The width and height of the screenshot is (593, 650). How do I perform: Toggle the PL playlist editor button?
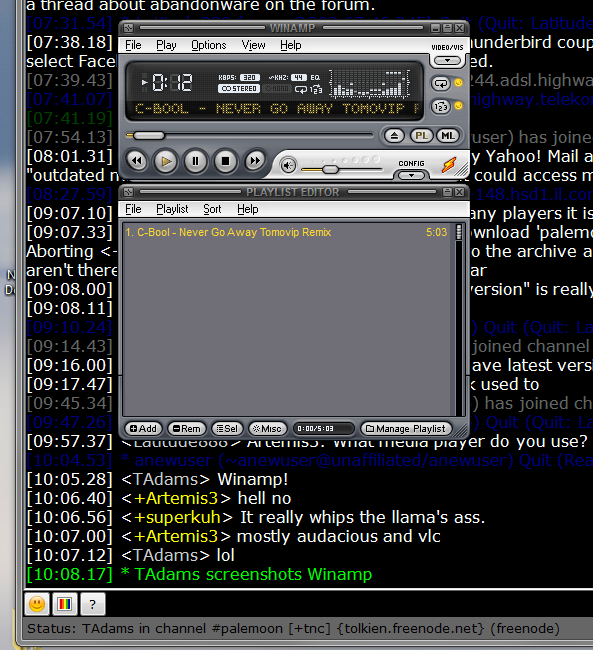421,136
